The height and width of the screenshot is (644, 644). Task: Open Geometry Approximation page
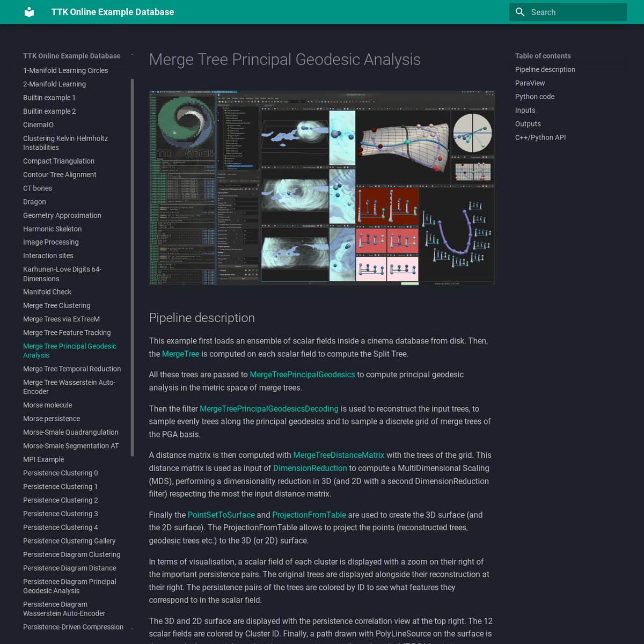62,215
